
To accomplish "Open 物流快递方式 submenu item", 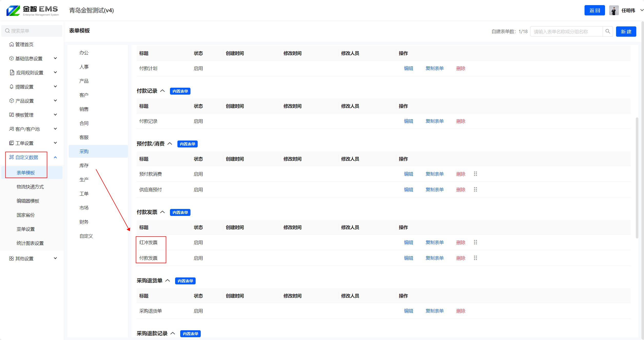I will 30,187.
